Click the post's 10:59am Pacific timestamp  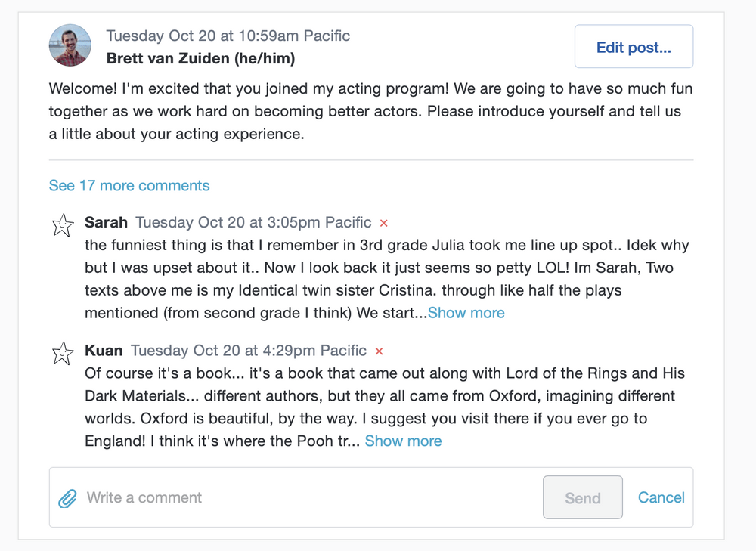[228, 36]
